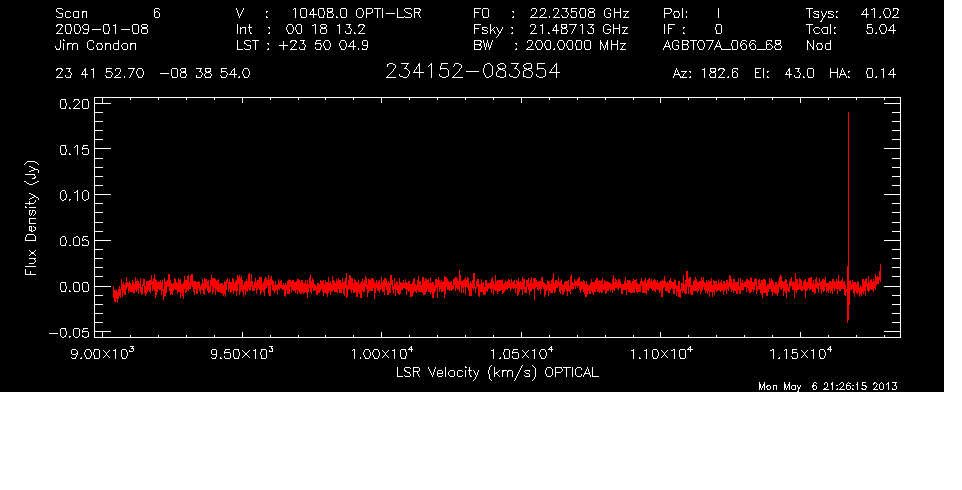
Task: Select the bandwidth value 200.0000 MHz
Action: click(575, 45)
